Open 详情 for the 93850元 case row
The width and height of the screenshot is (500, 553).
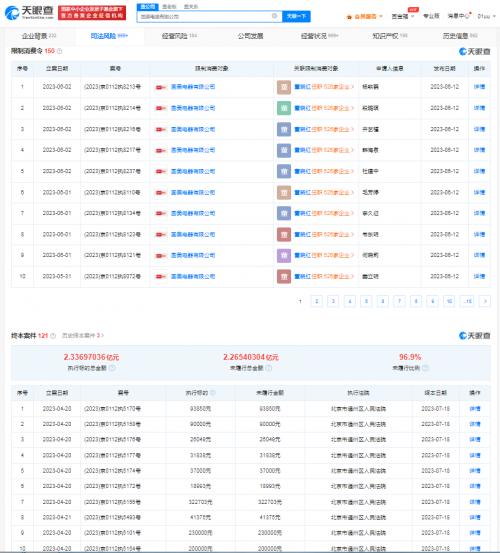[475, 409]
